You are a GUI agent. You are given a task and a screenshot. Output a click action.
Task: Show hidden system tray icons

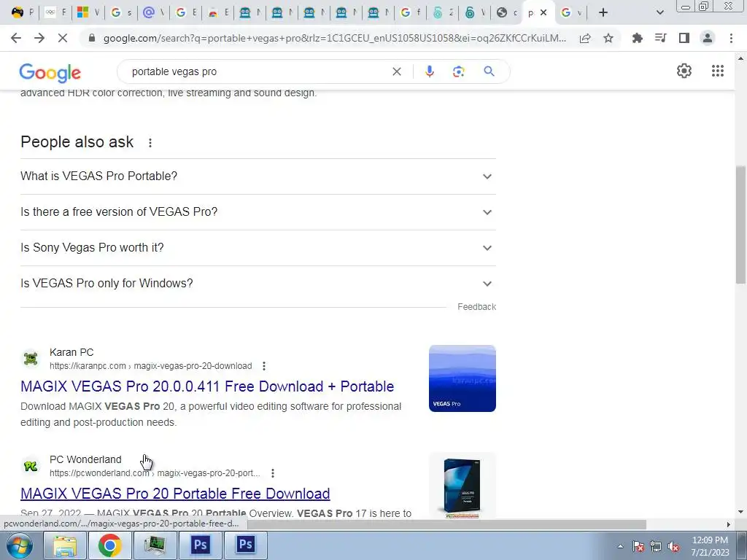[x=620, y=546]
